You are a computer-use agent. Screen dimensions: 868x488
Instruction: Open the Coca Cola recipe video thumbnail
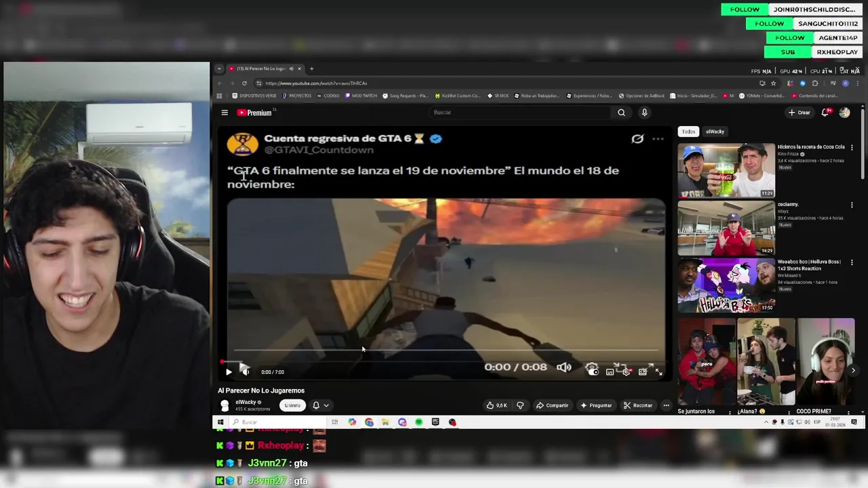(x=726, y=170)
